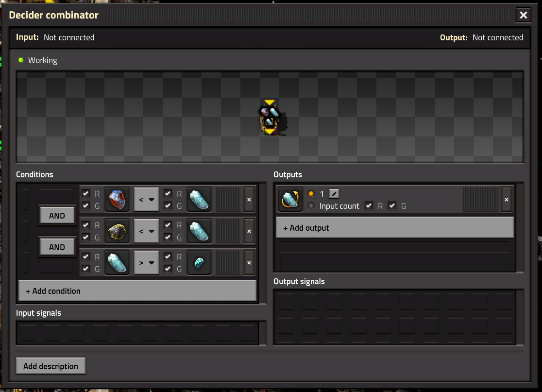Toggle green wire for second condition's left signal
542x392 pixels.
86,237
